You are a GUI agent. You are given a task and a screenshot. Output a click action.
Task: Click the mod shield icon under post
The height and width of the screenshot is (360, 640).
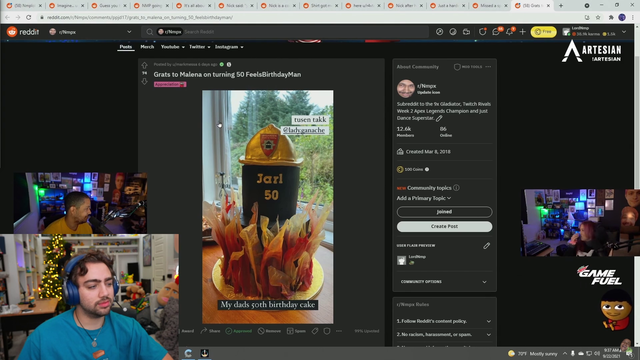point(327,331)
